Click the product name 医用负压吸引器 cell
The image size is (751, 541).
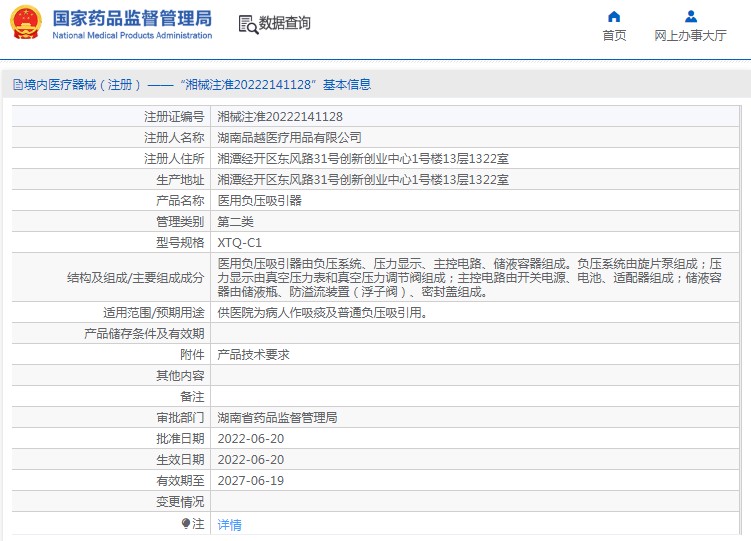[x=259, y=200]
